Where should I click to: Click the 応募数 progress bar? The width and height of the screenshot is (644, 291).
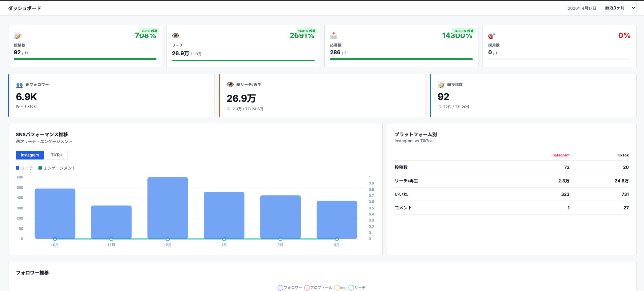click(401, 59)
